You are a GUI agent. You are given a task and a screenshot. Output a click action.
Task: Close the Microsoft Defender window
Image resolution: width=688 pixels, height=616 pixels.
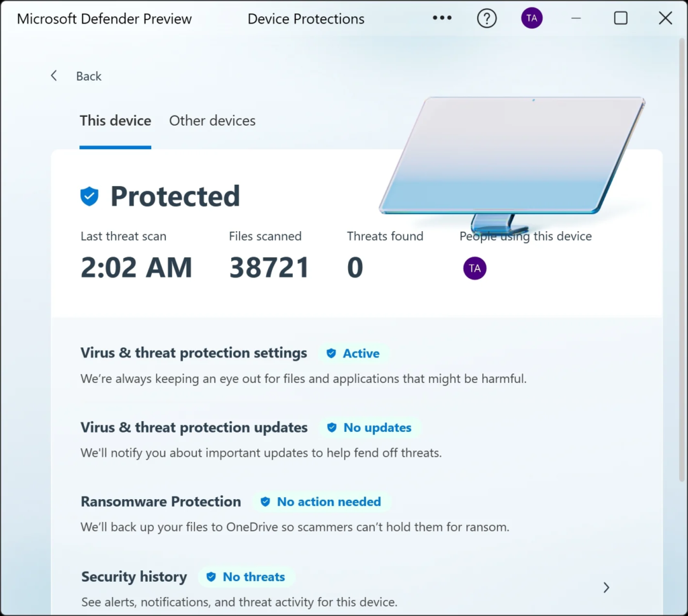tap(666, 18)
